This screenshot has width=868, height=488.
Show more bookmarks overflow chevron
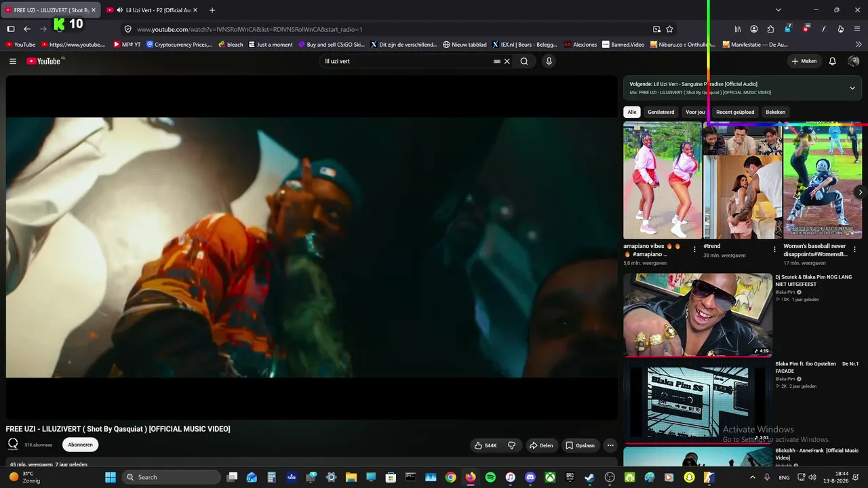[x=859, y=45]
